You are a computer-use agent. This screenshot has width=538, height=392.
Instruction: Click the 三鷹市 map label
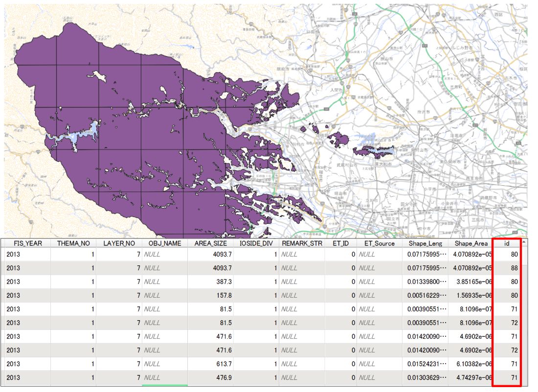coord(478,220)
